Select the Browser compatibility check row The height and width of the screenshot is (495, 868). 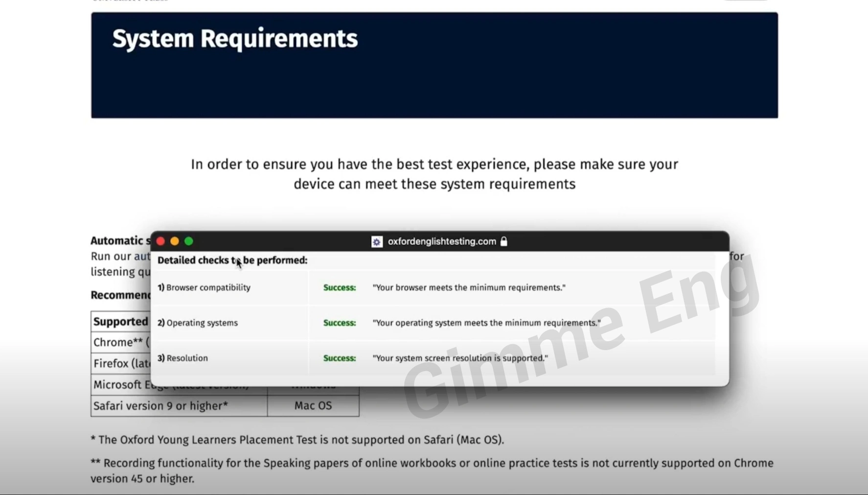[208, 288]
